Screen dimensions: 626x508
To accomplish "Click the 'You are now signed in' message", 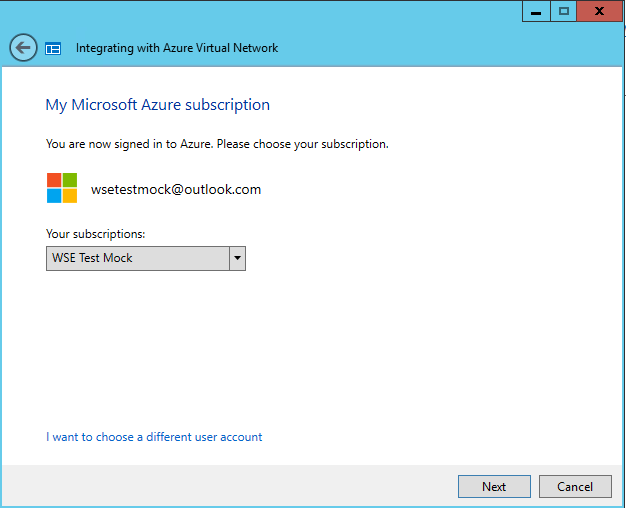I will point(217,144).
